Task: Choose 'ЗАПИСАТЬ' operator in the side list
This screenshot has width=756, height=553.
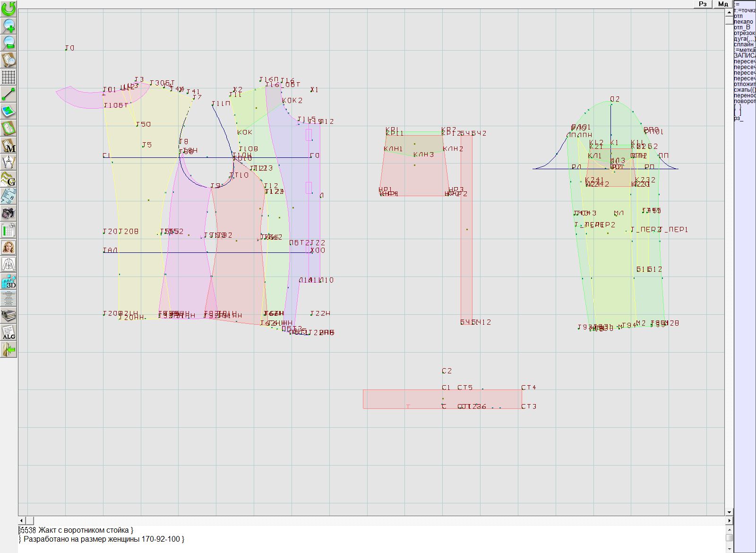Action: tap(745, 56)
